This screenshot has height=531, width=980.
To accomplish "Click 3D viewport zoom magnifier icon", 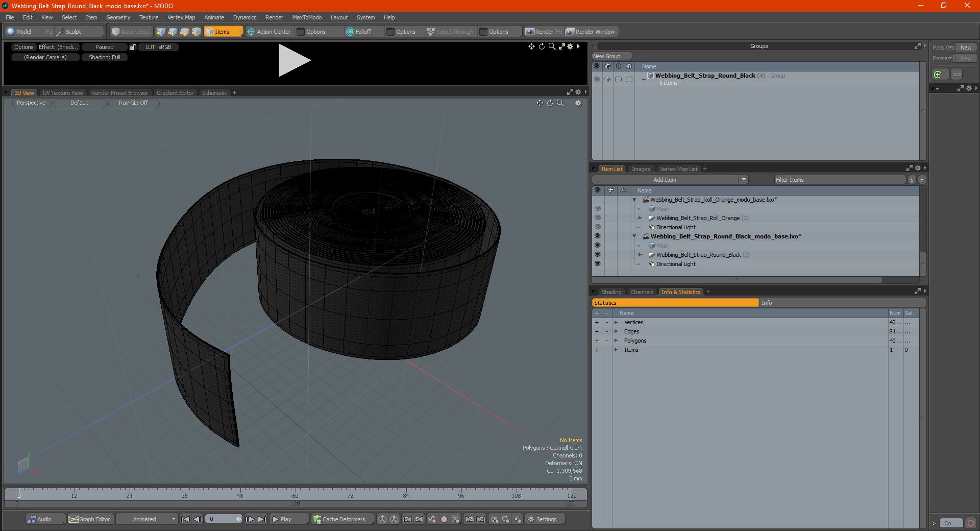I will pyautogui.click(x=560, y=103).
